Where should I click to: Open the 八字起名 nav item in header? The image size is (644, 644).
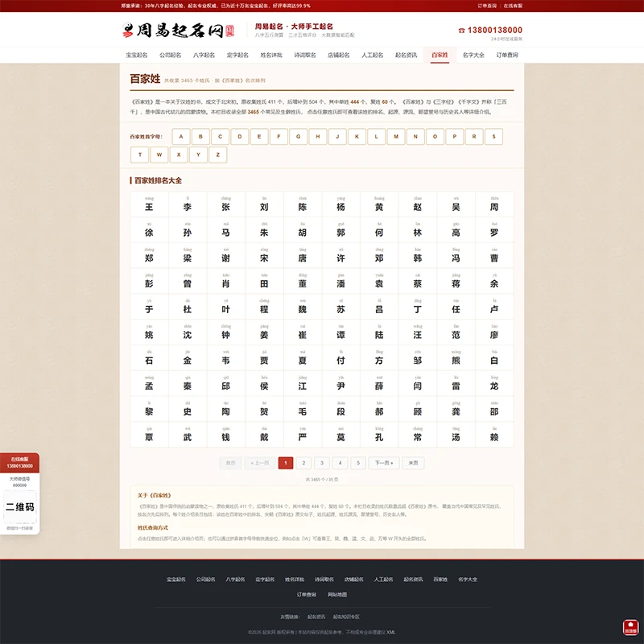204,55
